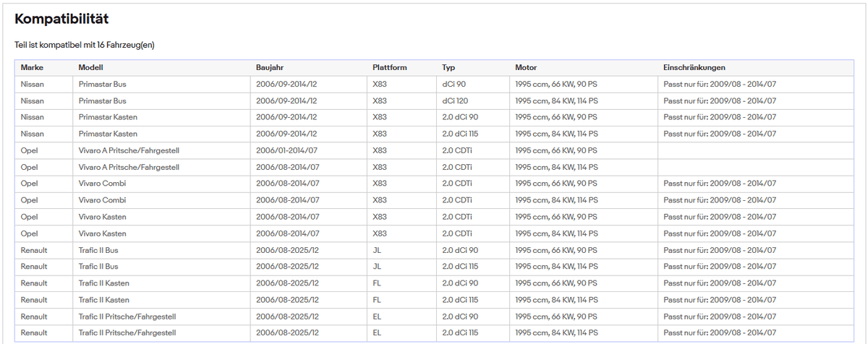This screenshot has height=344, width=868.
Task: Click platform 'EL' in the 2.0 dCi 115 row
Action: [376, 333]
